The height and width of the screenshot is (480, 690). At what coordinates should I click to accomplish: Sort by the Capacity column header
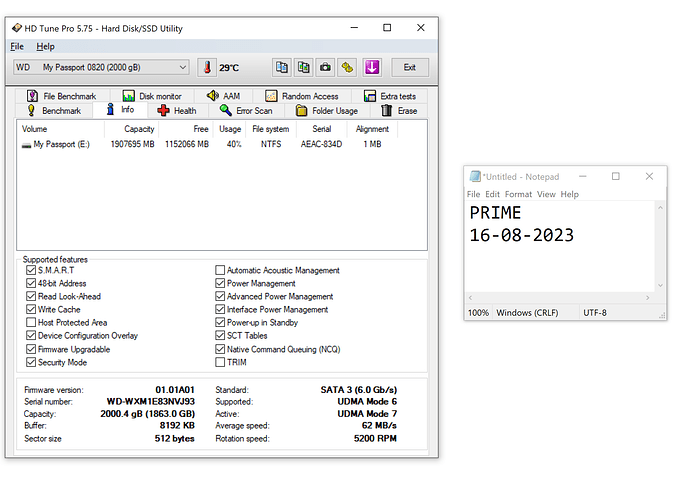click(x=132, y=129)
